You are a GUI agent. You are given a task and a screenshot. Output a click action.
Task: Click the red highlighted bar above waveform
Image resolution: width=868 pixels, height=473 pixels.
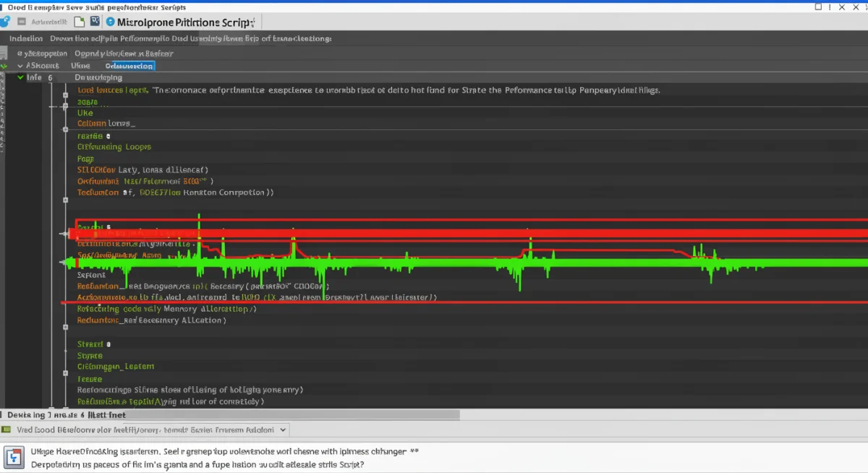470,233
